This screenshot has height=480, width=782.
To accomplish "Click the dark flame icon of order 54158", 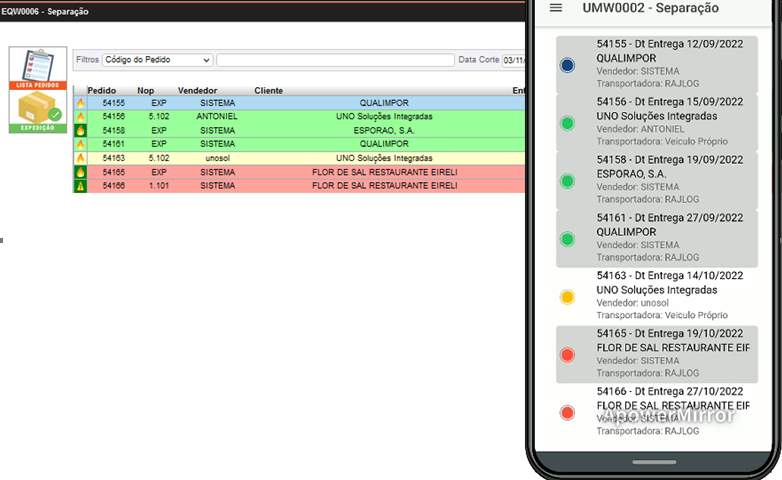I will 80,131.
